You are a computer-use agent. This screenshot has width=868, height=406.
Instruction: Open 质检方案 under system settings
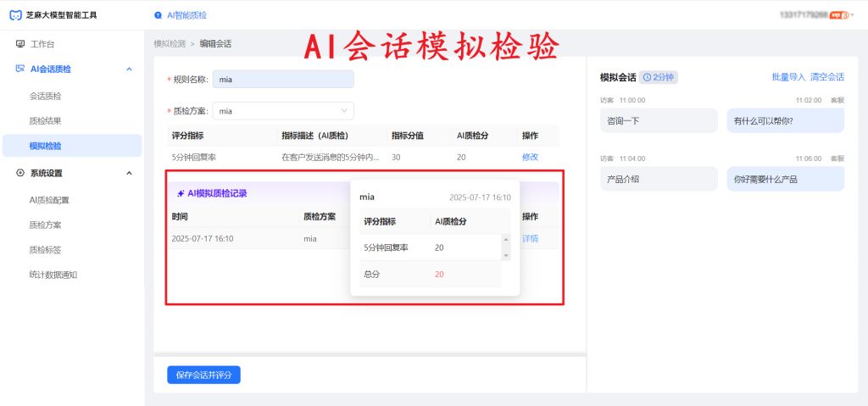point(45,225)
